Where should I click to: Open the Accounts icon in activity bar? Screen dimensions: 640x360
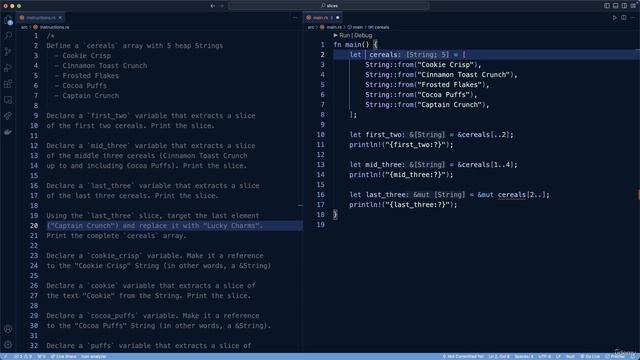[8, 329]
